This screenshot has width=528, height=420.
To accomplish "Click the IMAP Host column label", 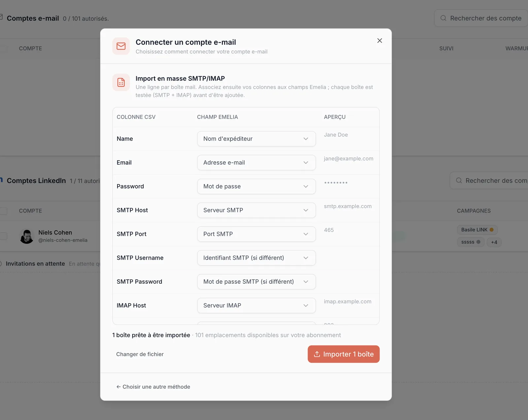I will pyautogui.click(x=131, y=306).
